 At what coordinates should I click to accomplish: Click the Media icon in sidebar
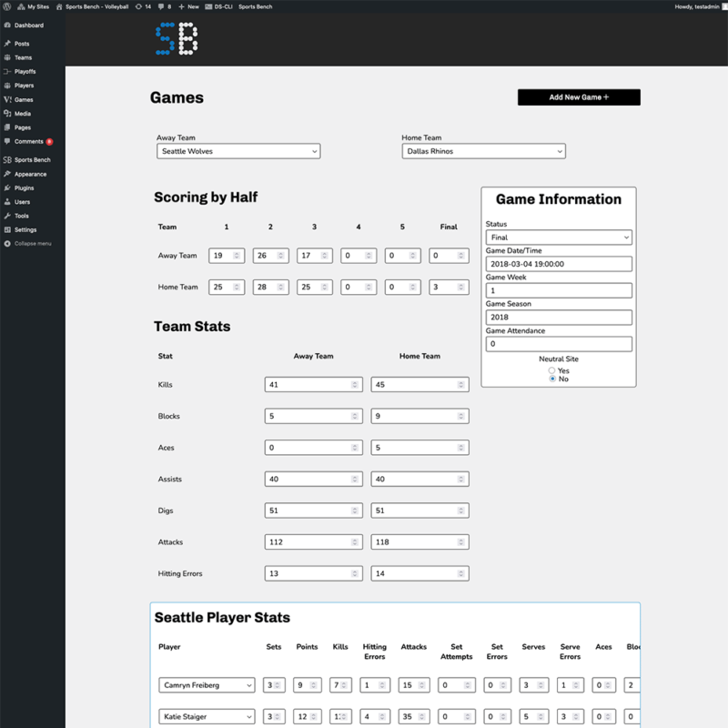(x=7, y=113)
